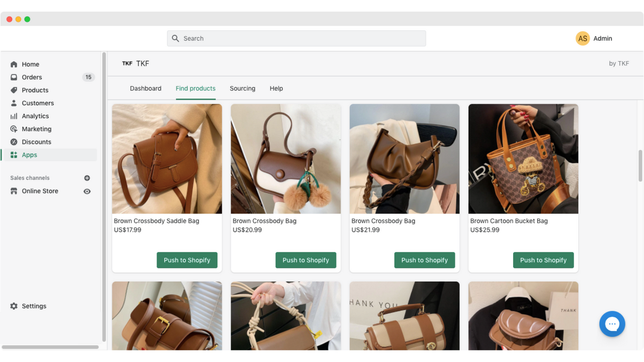Screen dimensions: 644x362
Task: Click the Customers person icon
Action: coord(14,103)
